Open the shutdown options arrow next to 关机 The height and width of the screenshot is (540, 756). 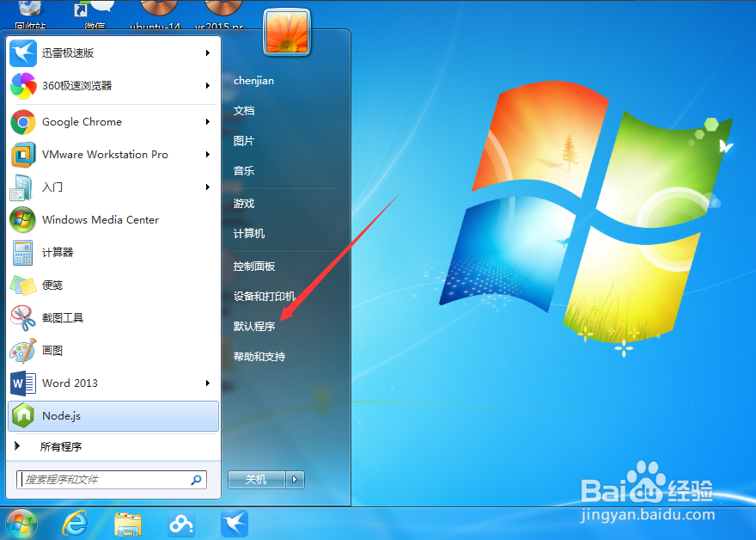click(x=295, y=480)
